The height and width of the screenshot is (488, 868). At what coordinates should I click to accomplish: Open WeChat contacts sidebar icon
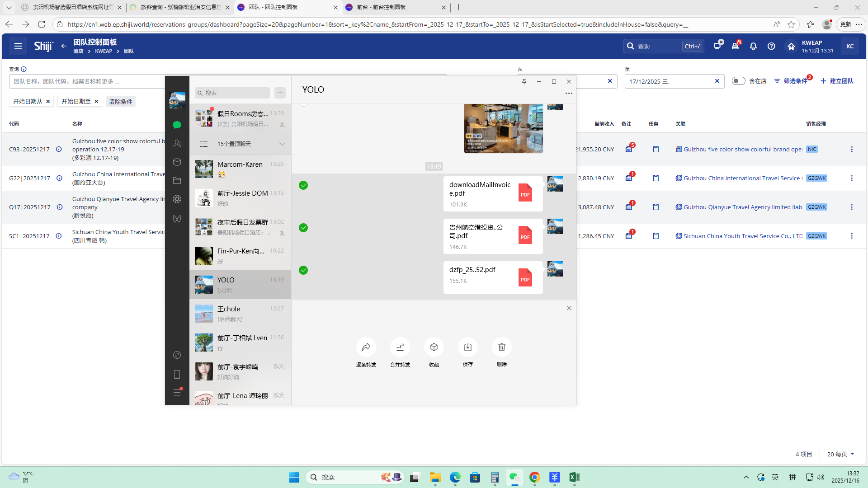pyautogui.click(x=177, y=143)
